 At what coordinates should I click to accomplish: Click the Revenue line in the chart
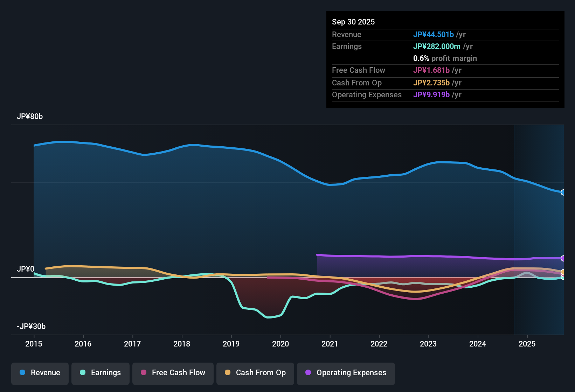[x=193, y=145]
